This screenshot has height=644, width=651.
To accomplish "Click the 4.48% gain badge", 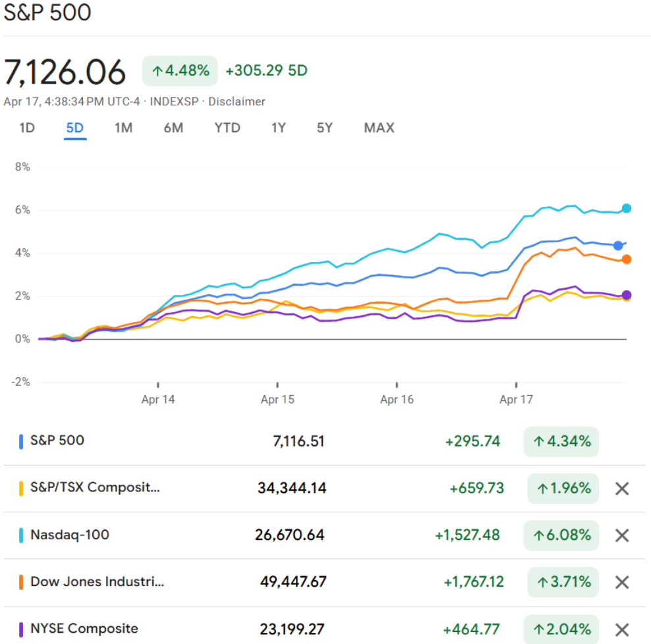I will pyautogui.click(x=180, y=71).
